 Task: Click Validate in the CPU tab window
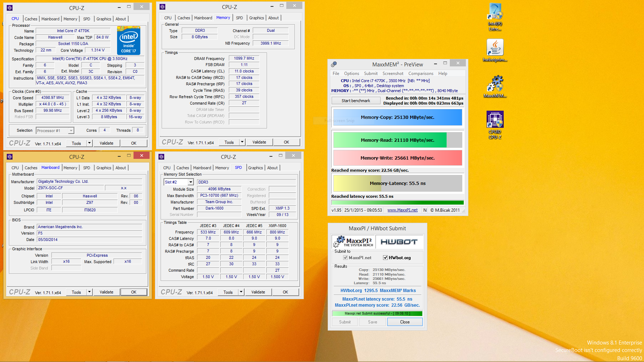click(x=106, y=143)
